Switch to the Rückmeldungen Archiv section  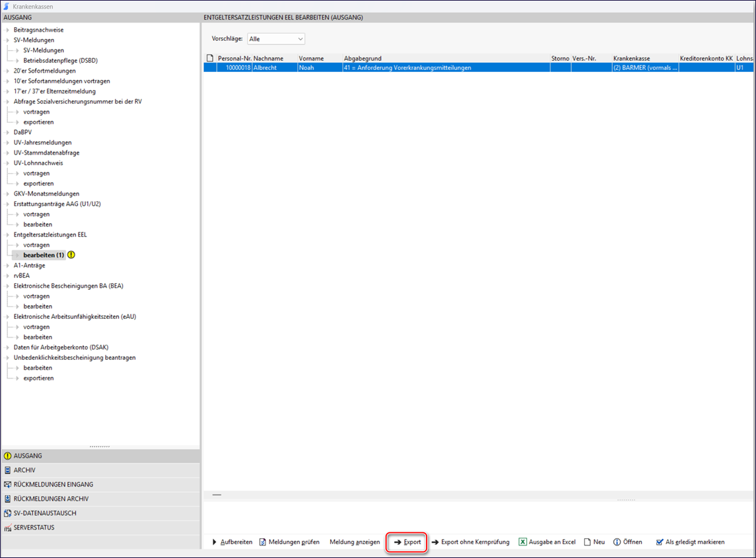(51, 499)
